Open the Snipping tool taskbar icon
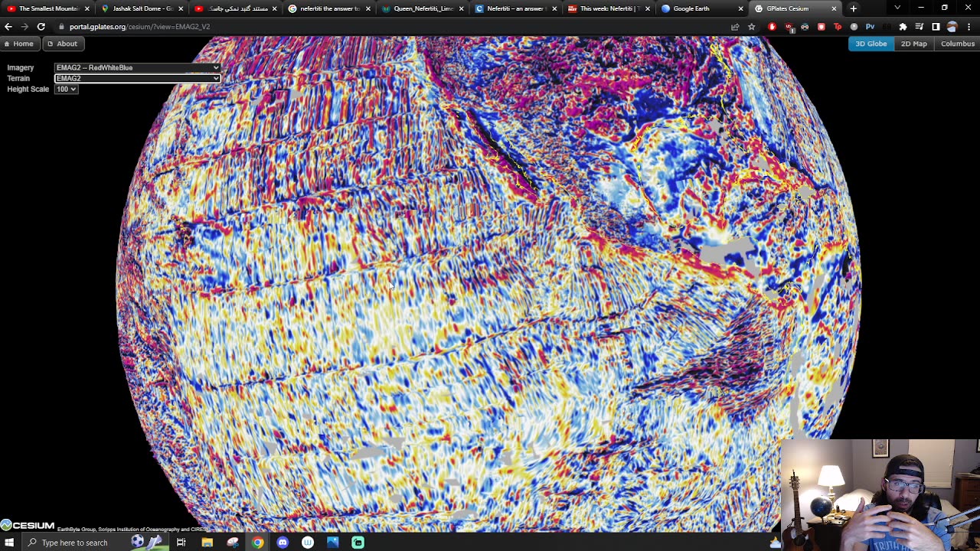This screenshot has height=551, width=980. pos(233,543)
